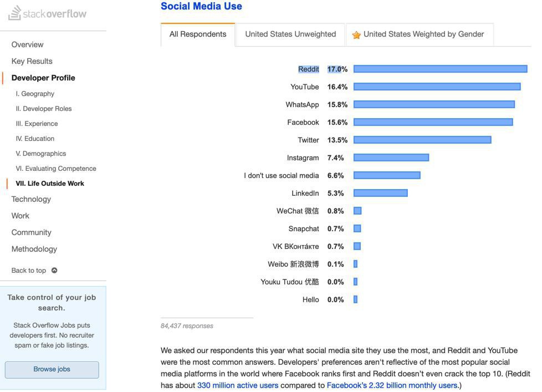Open United States Unweighted tab
This screenshot has height=392, width=542.
tap(290, 34)
